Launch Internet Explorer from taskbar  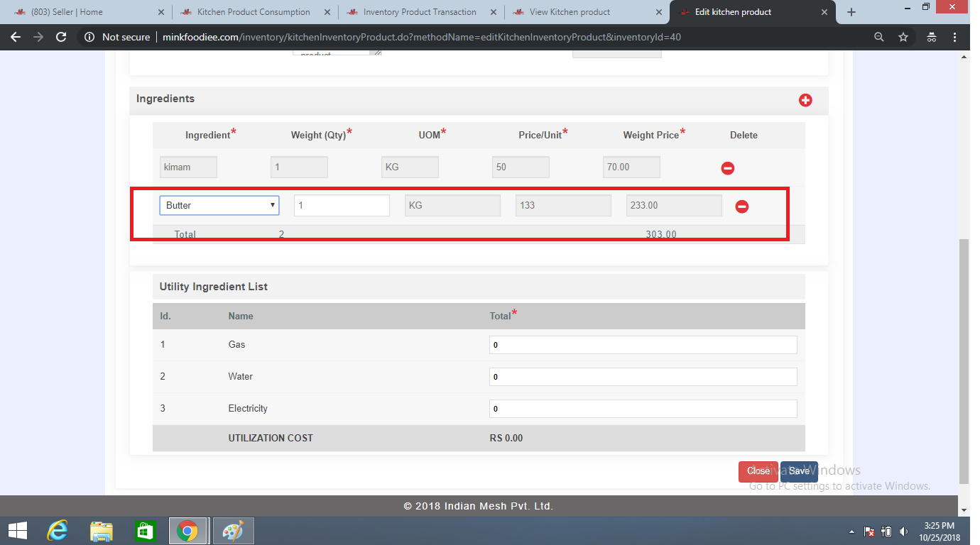(x=58, y=531)
